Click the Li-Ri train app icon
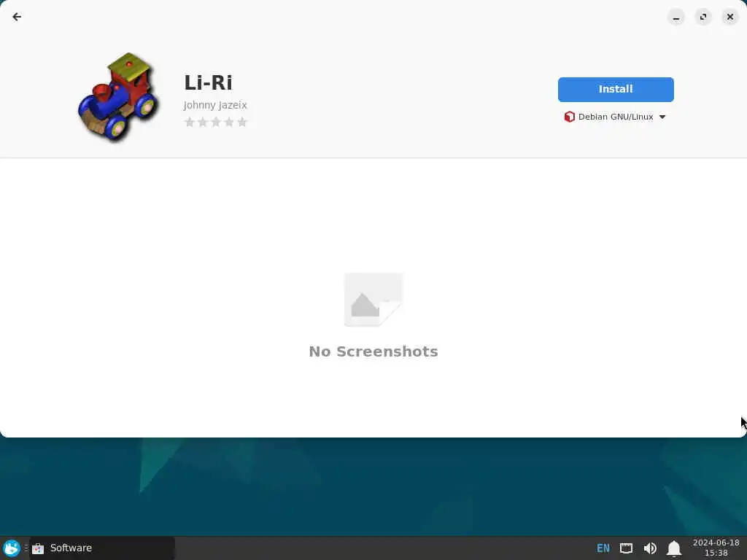The height and width of the screenshot is (560, 747). coord(117,97)
